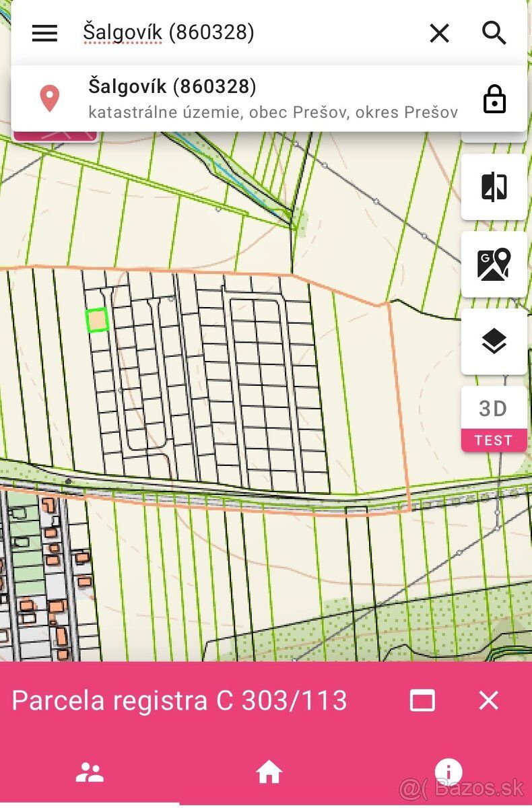
Task: Open the hamburger menu
Action: [44, 32]
